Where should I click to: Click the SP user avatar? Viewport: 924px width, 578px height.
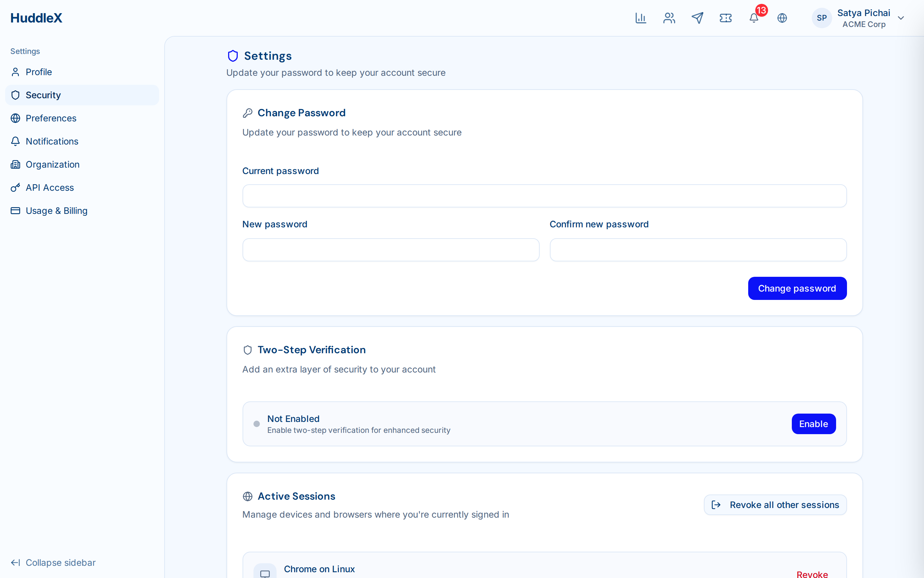coord(822,18)
